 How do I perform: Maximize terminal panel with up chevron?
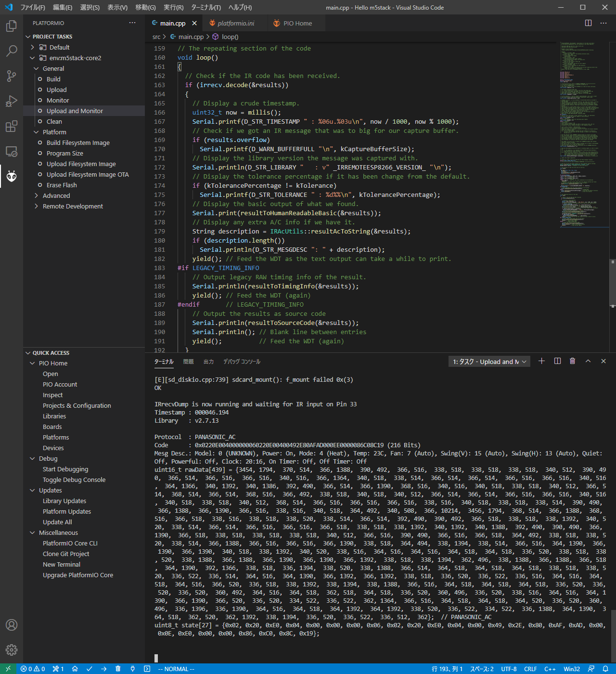click(x=588, y=361)
